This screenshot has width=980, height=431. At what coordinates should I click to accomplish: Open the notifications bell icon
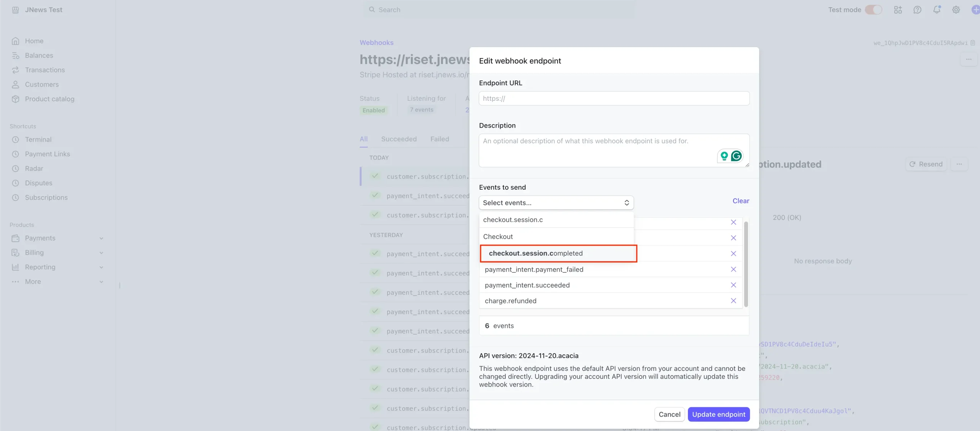936,10
